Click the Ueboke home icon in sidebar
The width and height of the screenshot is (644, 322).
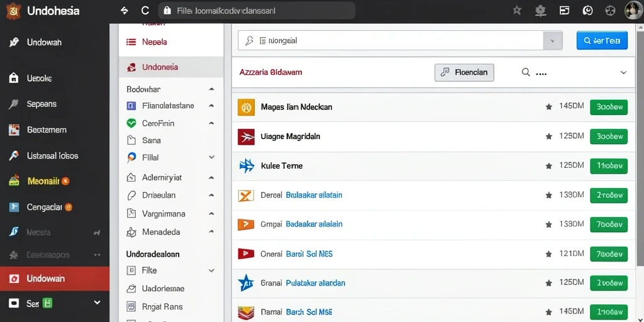(x=14, y=78)
